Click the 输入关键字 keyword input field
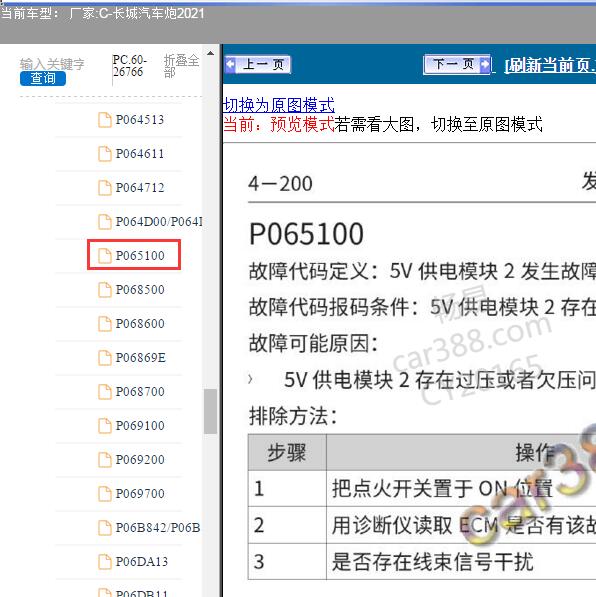Viewport: 596px width, 597px height. [52, 64]
